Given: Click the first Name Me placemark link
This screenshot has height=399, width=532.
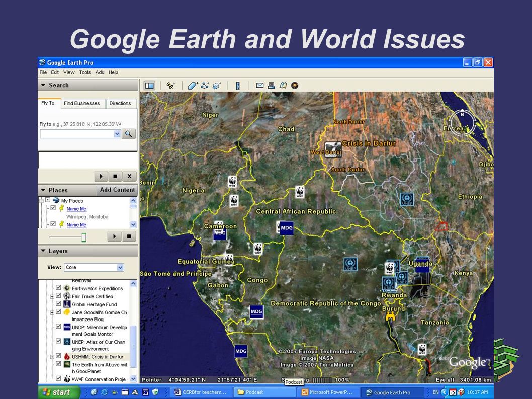Looking at the screenshot, I should (x=76, y=209).
